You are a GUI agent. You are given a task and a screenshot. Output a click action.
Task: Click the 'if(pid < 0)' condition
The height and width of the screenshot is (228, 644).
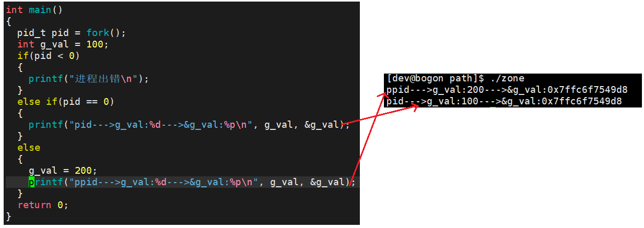(49, 56)
